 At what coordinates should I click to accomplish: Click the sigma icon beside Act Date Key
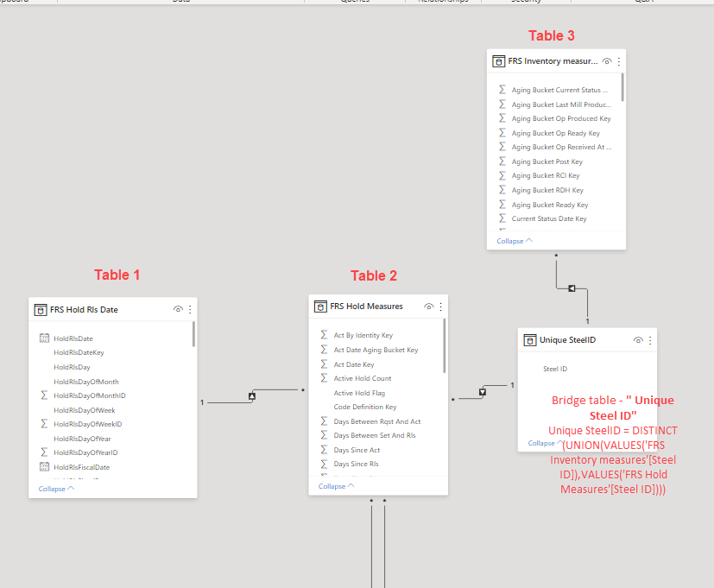[x=324, y=364]
